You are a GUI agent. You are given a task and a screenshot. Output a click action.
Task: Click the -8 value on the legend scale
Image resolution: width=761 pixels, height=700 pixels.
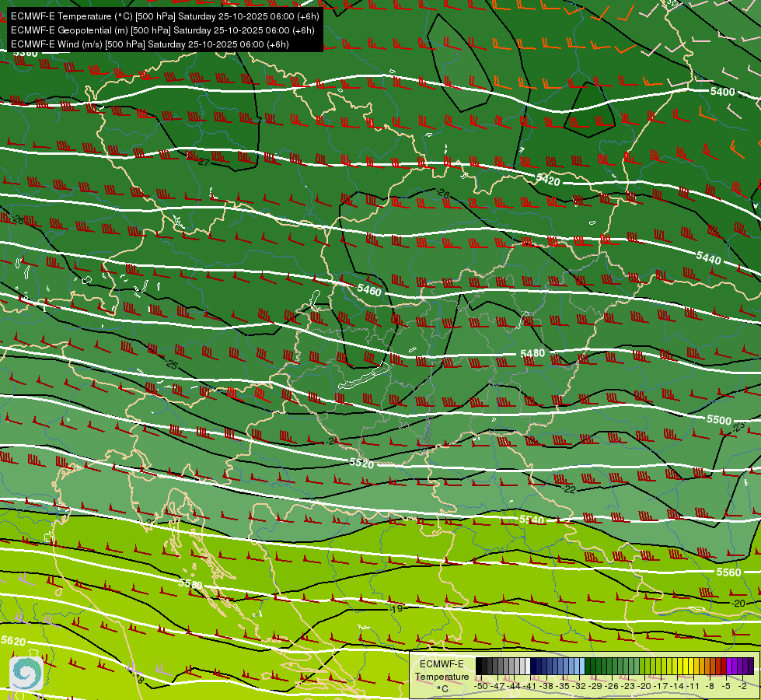[x=710, y=686]
